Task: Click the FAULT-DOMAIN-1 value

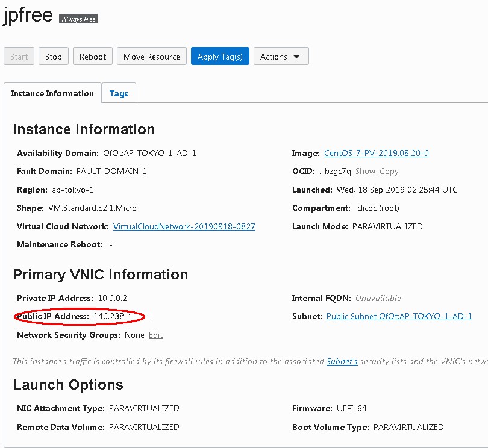Action: pyautogui.click(x=111, y=172)
